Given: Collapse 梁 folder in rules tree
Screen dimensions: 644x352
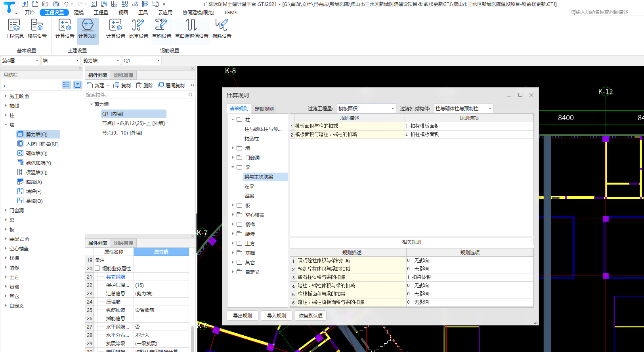Looking at the screenshot, I should click(x=233, y=167).
